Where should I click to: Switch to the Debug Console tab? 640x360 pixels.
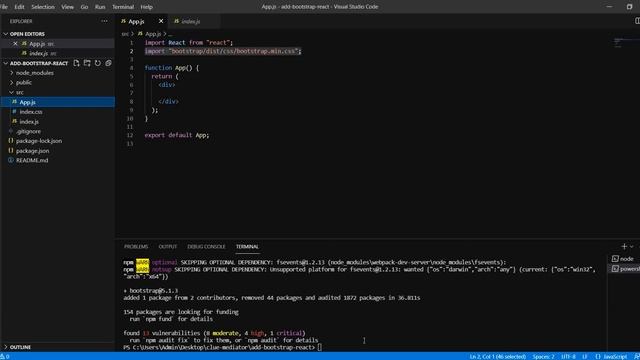coord(206,247)
